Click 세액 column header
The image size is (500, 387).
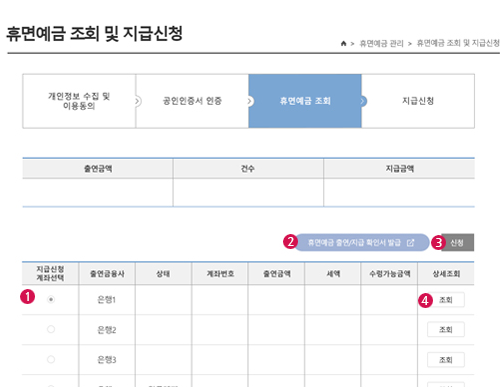point(333,274)
